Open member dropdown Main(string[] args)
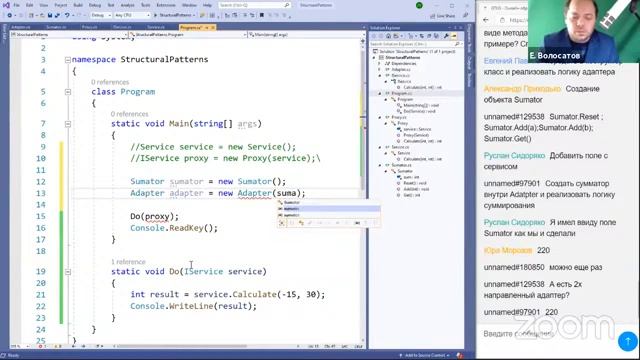Screen dimensions: 640x360 [305, 35]
